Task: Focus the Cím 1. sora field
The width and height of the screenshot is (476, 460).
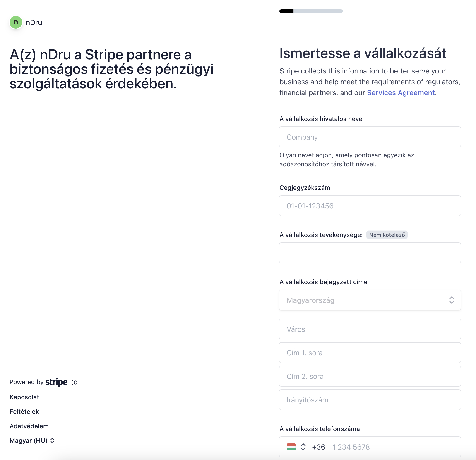Action: pyautogui.click(x=370, y=353)
